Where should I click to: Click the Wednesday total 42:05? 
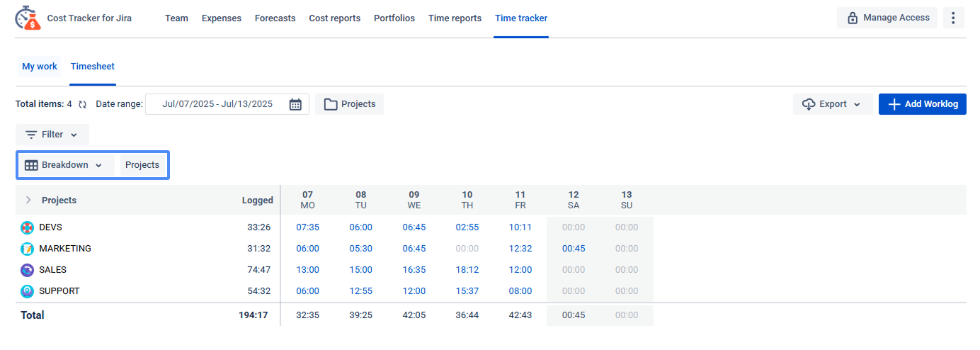point(414,315)
